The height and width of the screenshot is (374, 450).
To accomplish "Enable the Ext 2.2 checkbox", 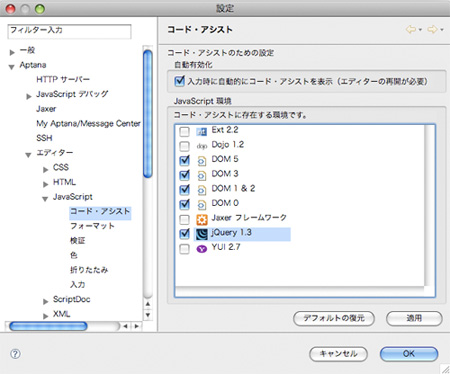I will [184, 132].
